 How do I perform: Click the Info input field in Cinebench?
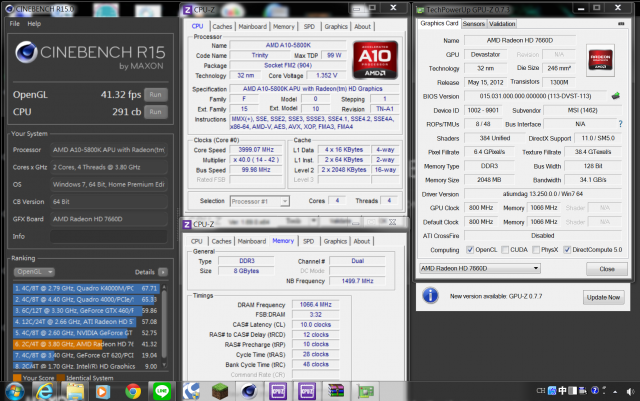click(109, 236)
